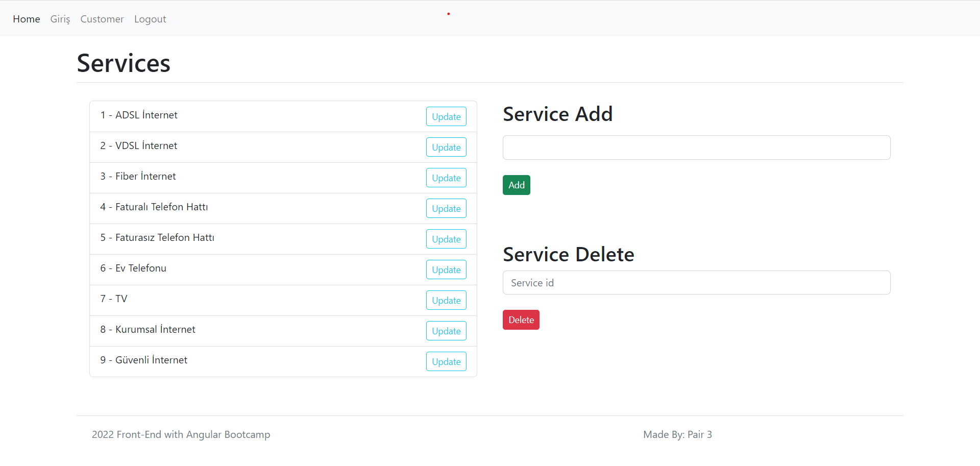Click the green Add button

pos(517,185)
